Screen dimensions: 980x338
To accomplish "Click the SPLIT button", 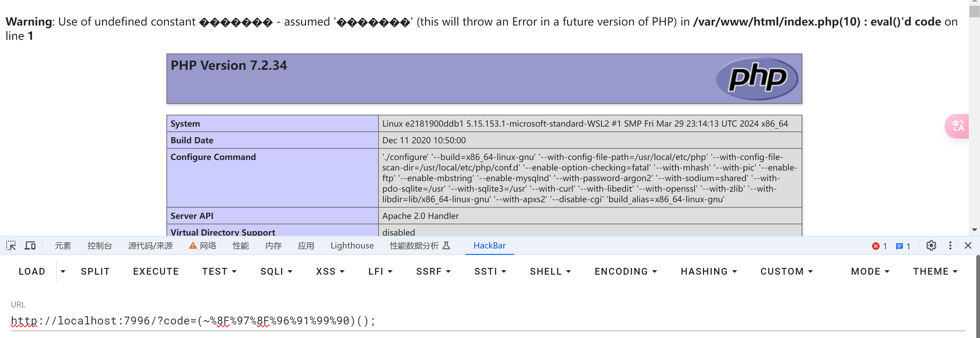I will [x=95, y=271].
